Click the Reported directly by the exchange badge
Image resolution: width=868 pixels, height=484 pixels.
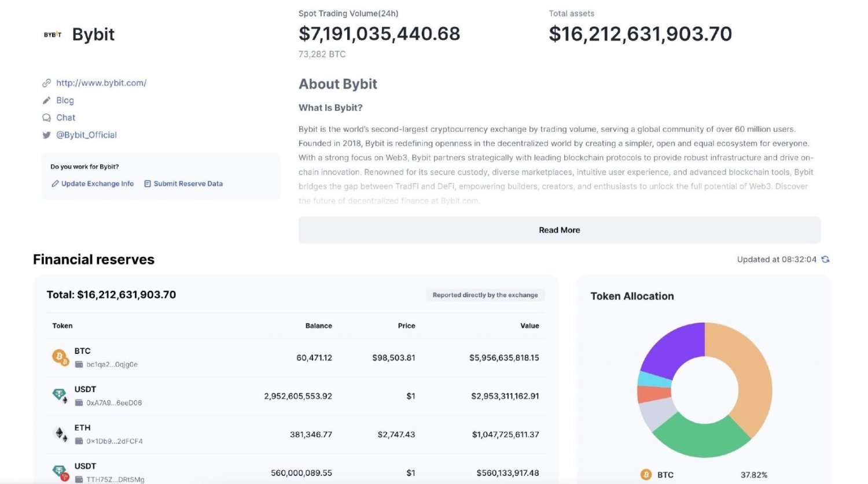[485, 295]
